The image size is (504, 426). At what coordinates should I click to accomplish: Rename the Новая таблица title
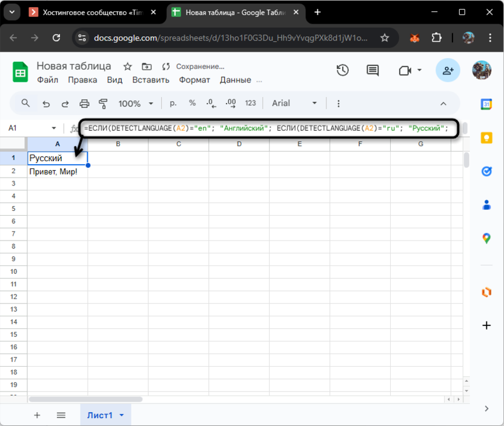[74, 66]
